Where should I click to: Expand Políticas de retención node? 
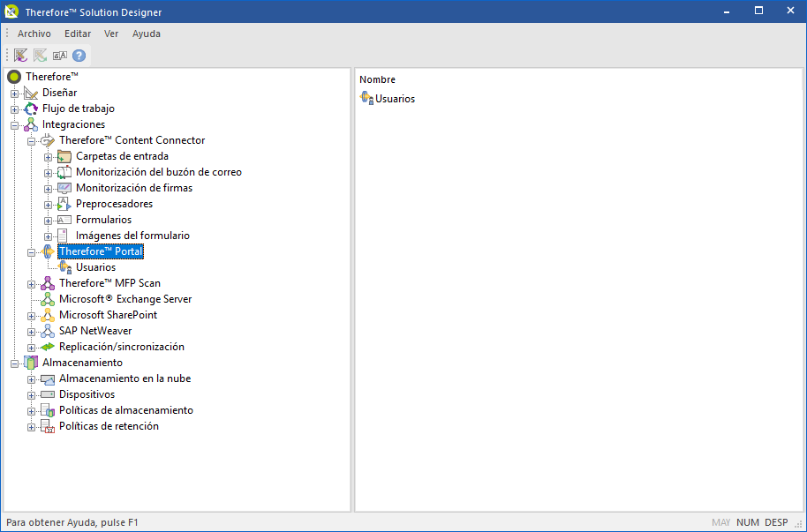point(32,428)
